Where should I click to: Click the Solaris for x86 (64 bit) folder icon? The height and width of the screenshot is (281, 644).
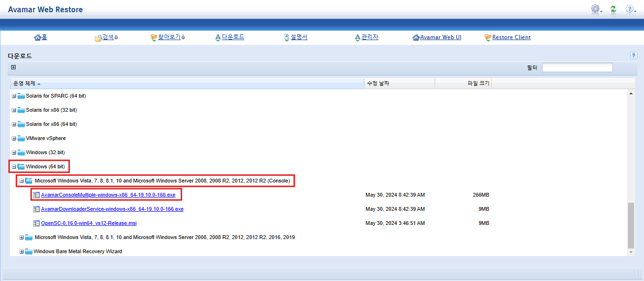[21, 124]
